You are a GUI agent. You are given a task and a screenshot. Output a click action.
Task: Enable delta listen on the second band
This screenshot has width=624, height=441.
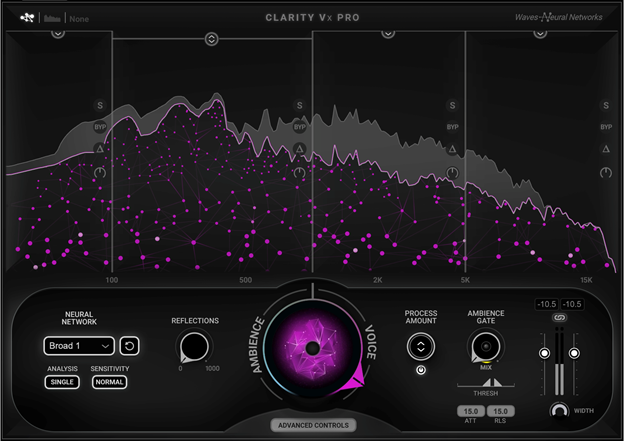click(x=299, y=149)
